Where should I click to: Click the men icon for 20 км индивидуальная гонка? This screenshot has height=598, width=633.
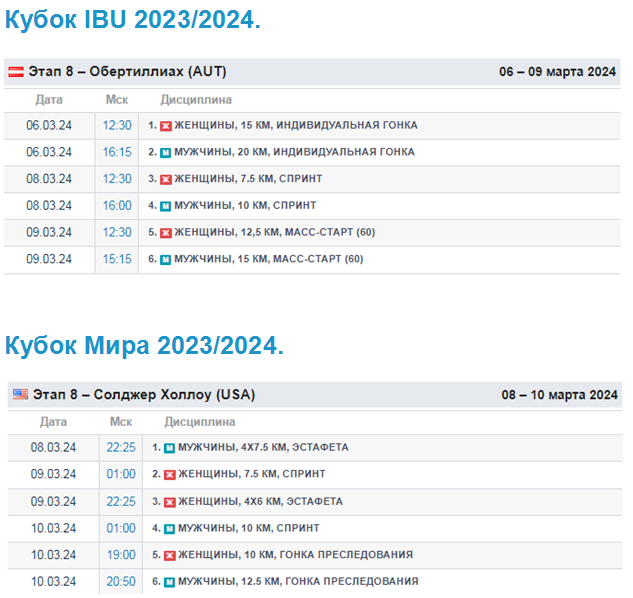(x=166, y=153)
